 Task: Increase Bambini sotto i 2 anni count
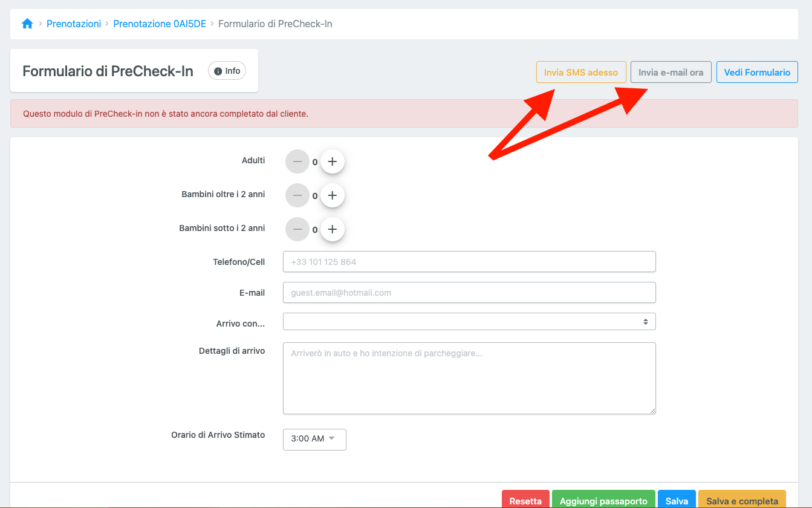coord(332,230)
